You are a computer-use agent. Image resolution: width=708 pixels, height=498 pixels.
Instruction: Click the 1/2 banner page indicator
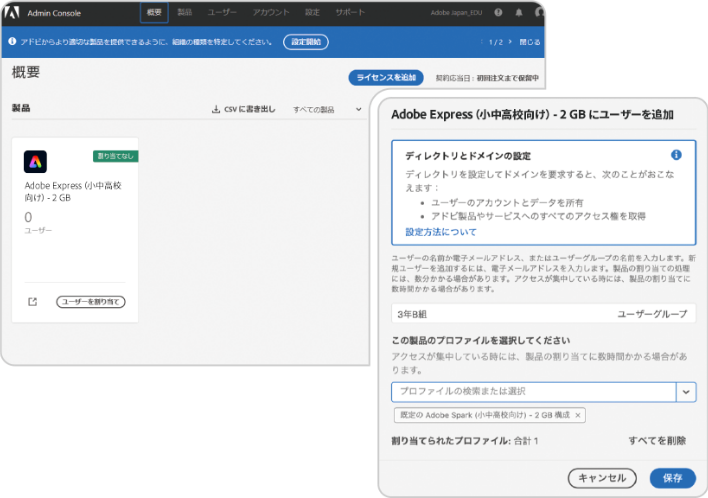[x=495, y=42]
